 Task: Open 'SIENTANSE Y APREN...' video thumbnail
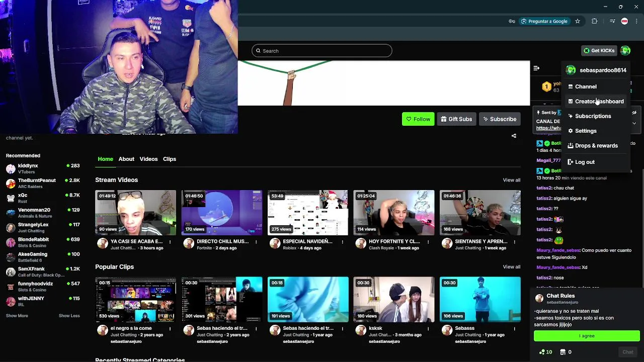tap(480, 213)
